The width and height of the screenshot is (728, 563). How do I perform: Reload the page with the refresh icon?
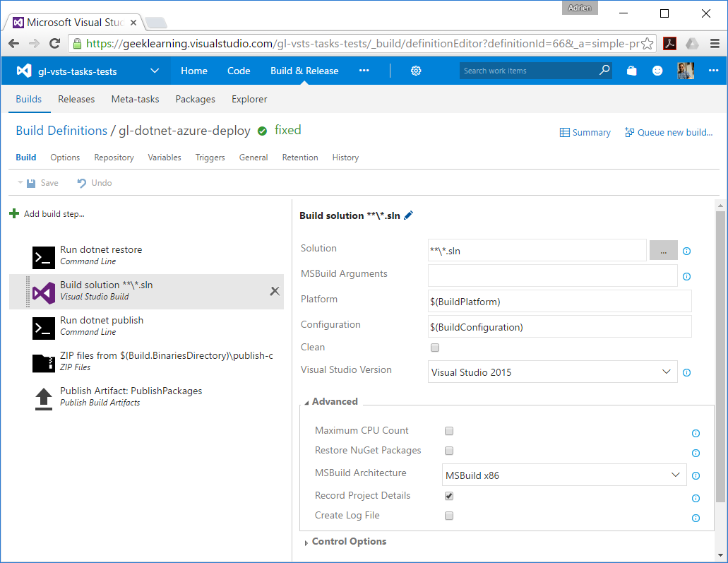click(55, 44)
